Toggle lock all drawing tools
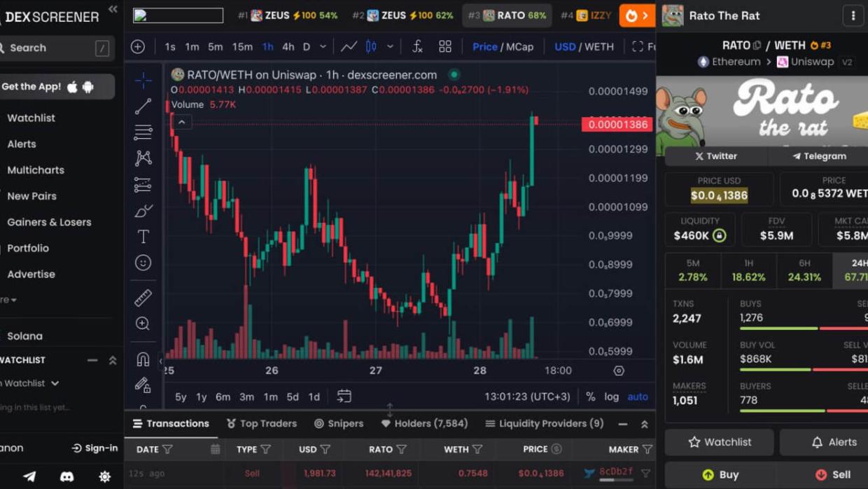Viewport: 868px width, 489px height. 143,385
